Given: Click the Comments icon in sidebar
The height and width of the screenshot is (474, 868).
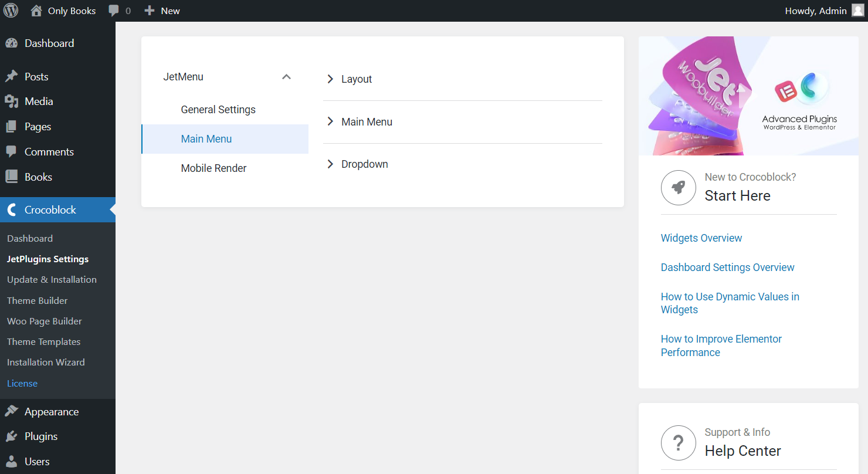Looking at the screenshot, I should (11, 152).
